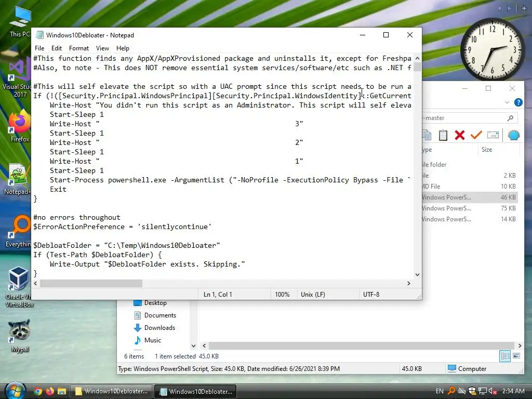This screenshot has width=532, height=399.
Task: Select the 46 KB PowerShell file row
Action: tap(470, 197)
